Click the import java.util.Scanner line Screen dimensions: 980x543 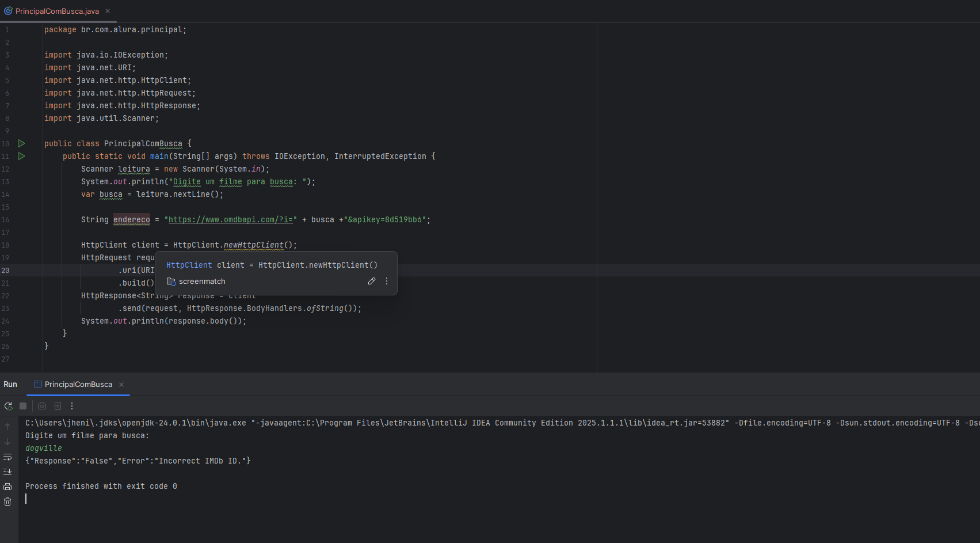click(x=102, y=118)
